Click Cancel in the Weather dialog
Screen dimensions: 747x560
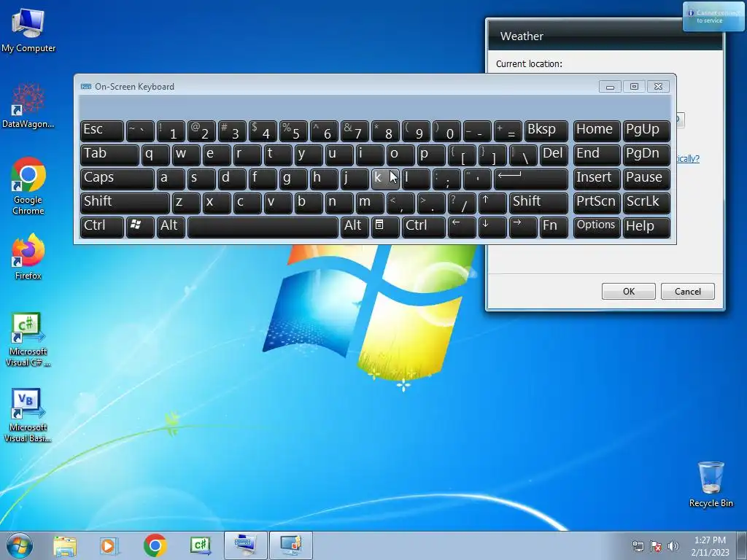pos(687,292)
